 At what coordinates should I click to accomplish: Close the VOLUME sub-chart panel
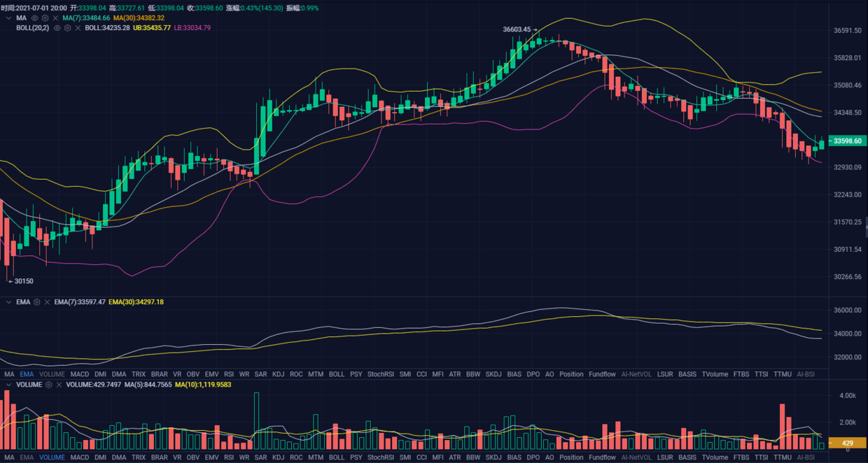(x=59, y=385)
